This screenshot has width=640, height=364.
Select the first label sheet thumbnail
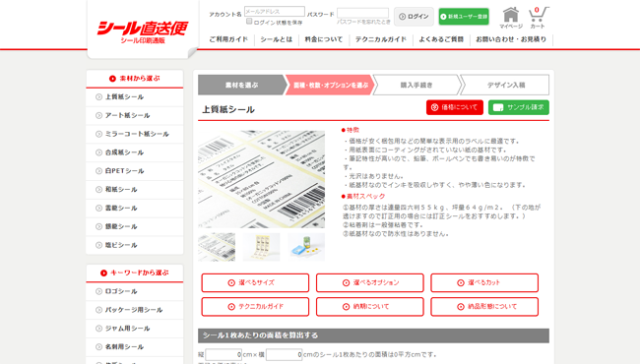(x=217, y=247)
